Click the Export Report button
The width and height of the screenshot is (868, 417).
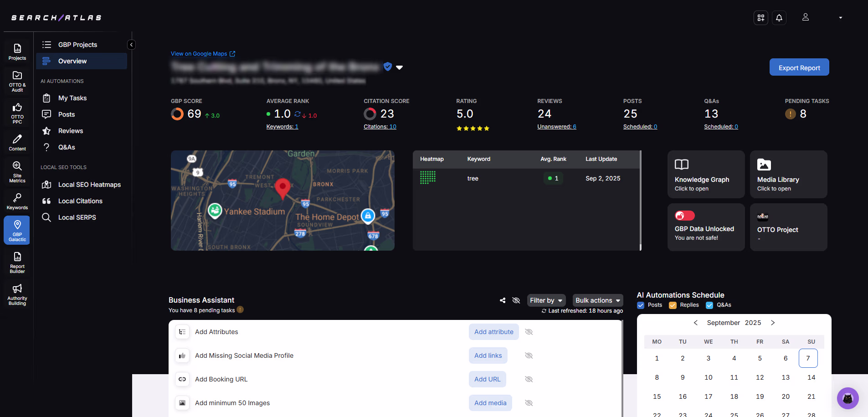point(798,67)
